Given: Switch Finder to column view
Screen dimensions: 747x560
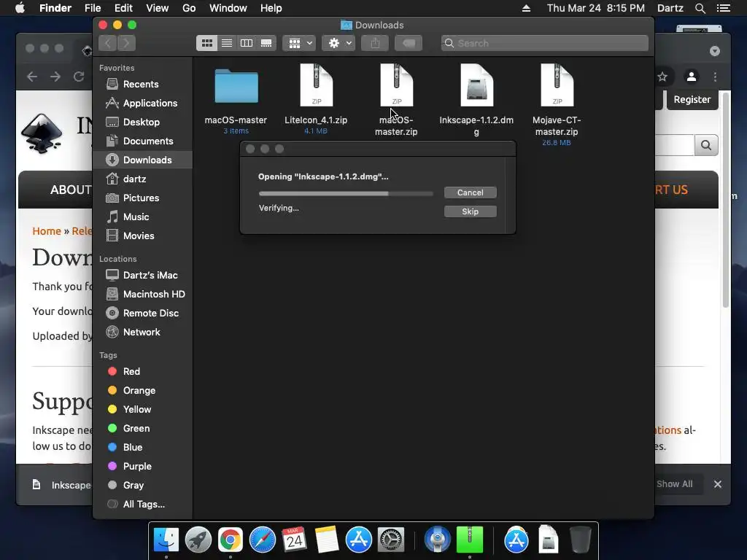Looking at the screenshot, I should tap(247, 43).
